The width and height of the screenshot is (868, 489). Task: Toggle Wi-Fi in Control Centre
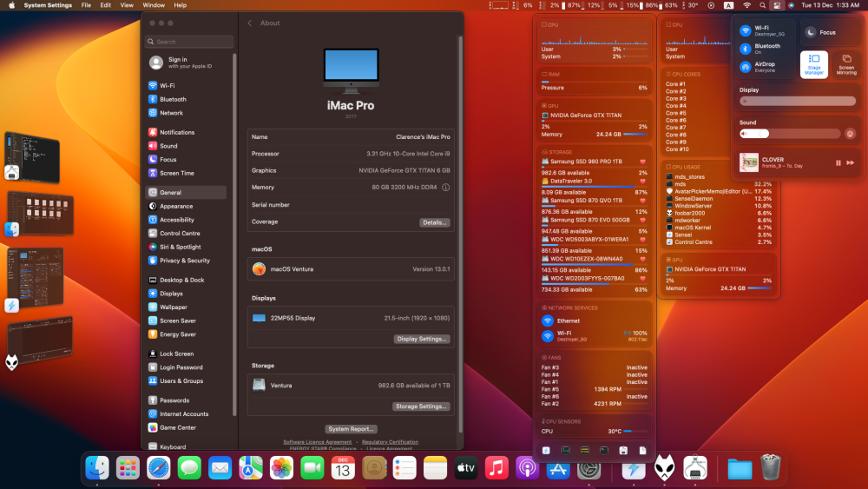(745, 30)
